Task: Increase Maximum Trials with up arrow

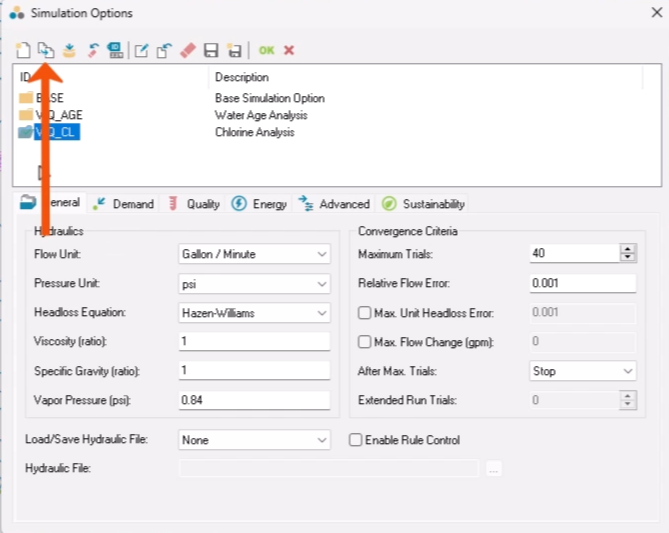Action: (628, 249)
